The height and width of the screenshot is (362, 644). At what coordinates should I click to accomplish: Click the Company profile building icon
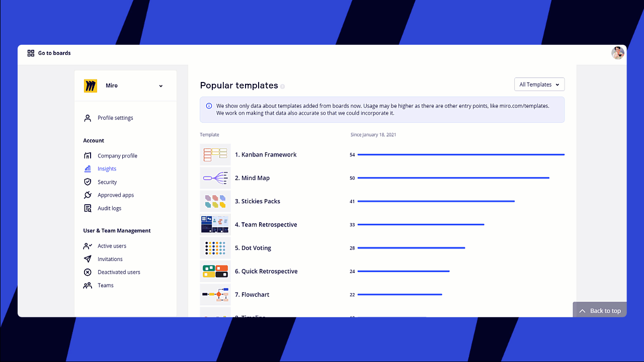88,156
